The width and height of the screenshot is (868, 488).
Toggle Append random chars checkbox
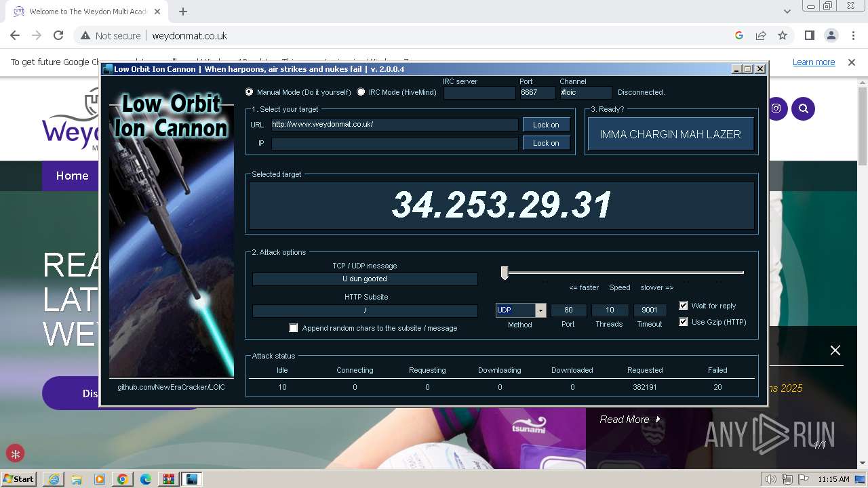294,328
